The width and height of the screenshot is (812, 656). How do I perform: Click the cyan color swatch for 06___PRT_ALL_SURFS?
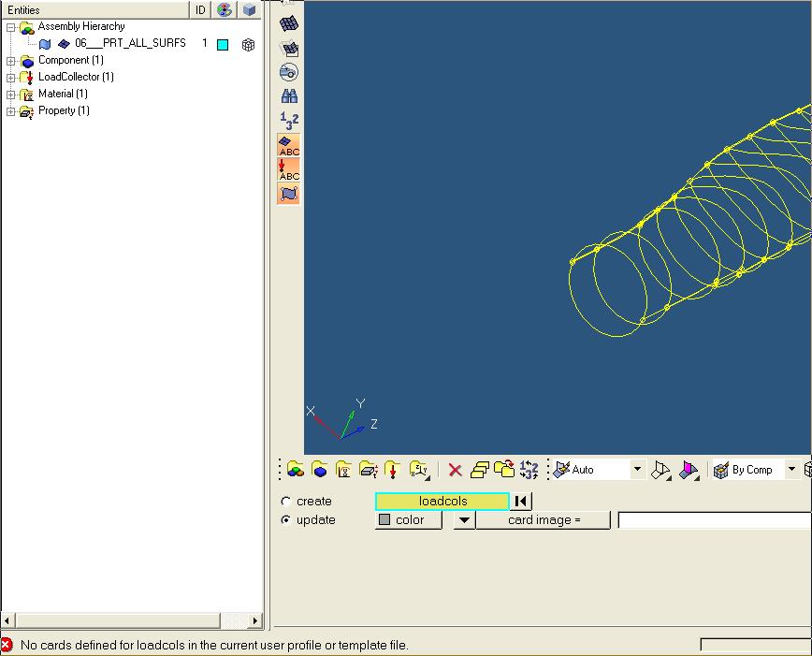coord(223,44)
